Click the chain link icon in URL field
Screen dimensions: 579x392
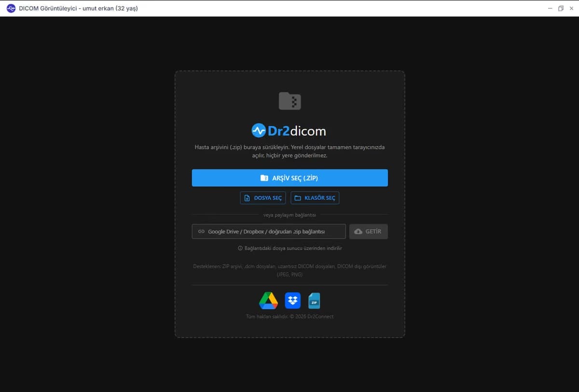click(202, 231)
